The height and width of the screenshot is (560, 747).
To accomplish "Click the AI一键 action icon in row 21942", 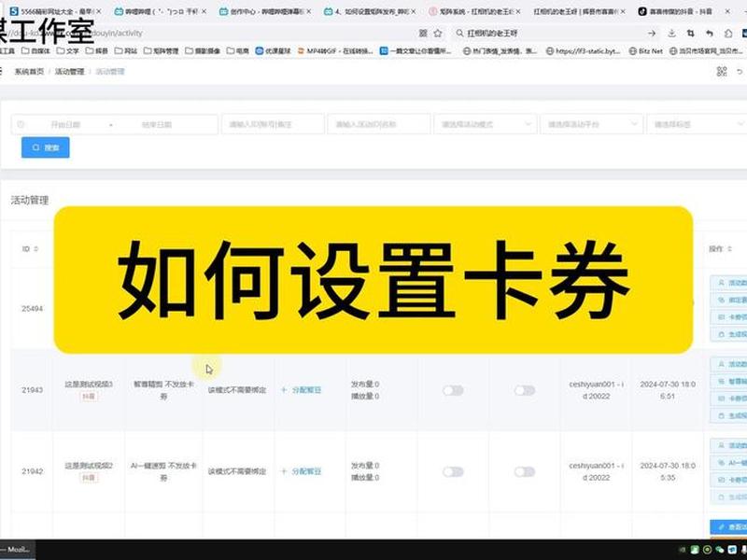I will pyautogui.click(x=721, y=463).
